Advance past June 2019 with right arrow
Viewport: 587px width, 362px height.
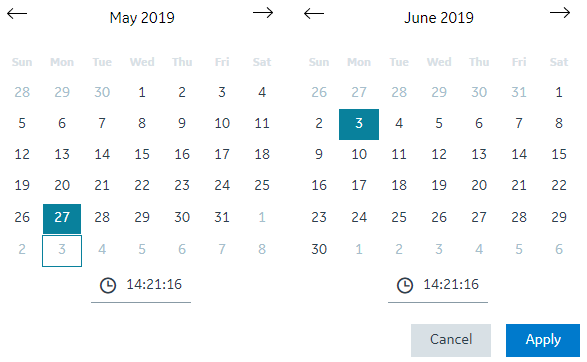tap(560, 13)
